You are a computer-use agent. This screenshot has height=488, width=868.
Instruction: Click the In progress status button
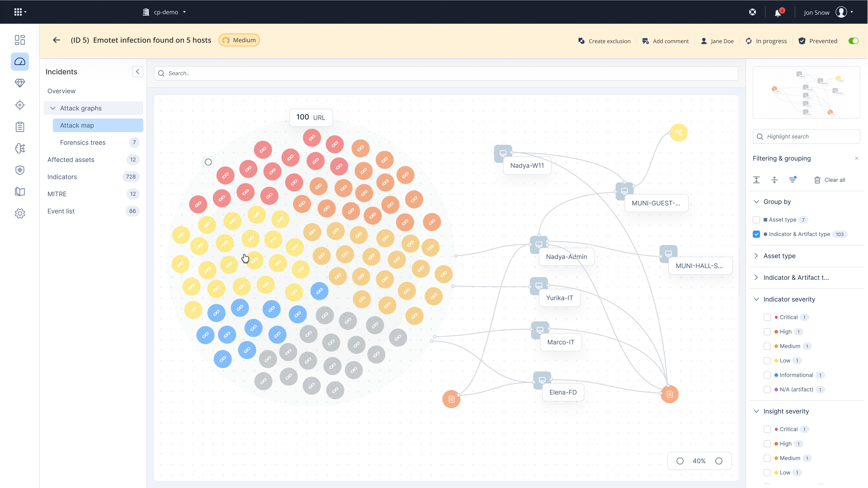tap(766, 41)
